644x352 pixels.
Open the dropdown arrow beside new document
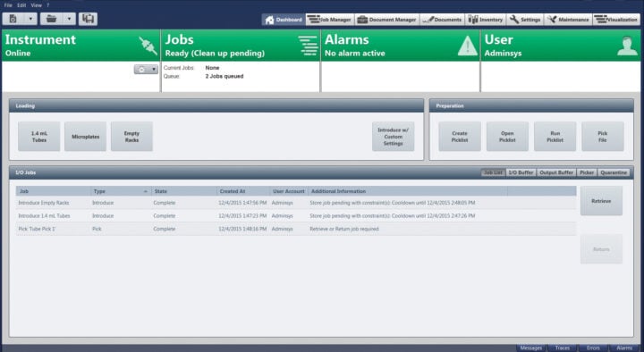[30, 19]
